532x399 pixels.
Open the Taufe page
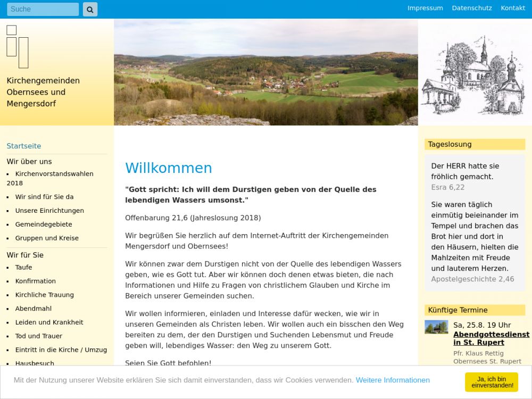(x=24, y=268)
